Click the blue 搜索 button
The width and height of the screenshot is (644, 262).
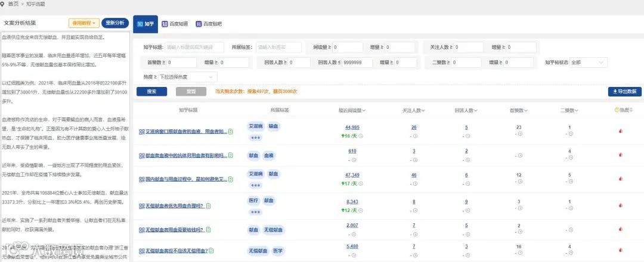coord(151,92)
